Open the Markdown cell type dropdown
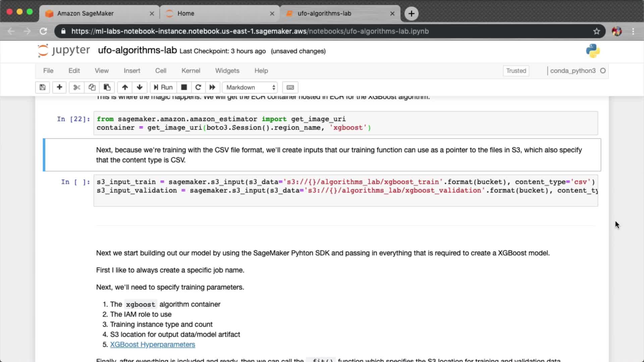 [x=250, y=87]
